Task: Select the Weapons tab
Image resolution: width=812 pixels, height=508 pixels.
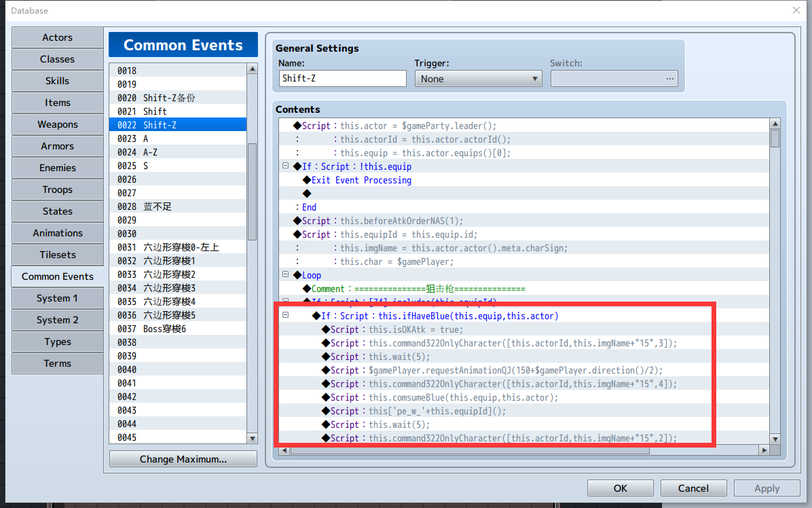Action: tap(58, 124)
